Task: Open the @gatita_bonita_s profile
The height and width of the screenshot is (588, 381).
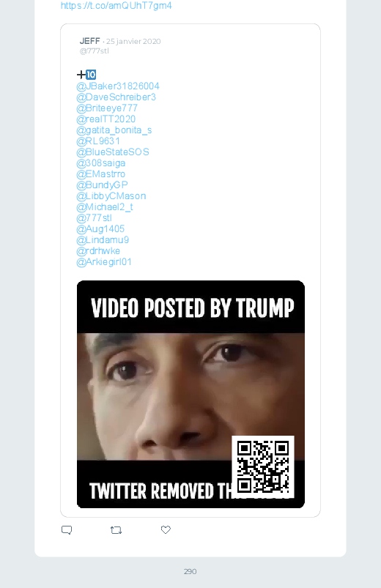Action: (114, 130)
